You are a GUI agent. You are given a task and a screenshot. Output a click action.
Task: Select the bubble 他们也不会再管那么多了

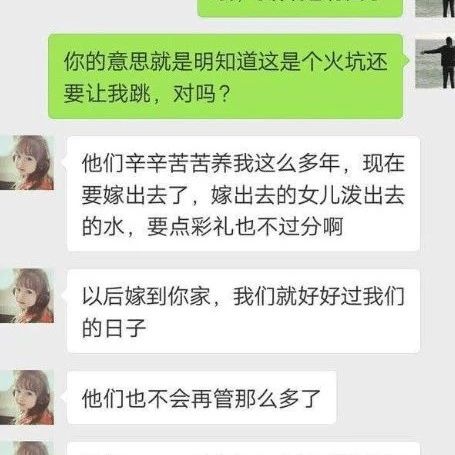(202, 398)
